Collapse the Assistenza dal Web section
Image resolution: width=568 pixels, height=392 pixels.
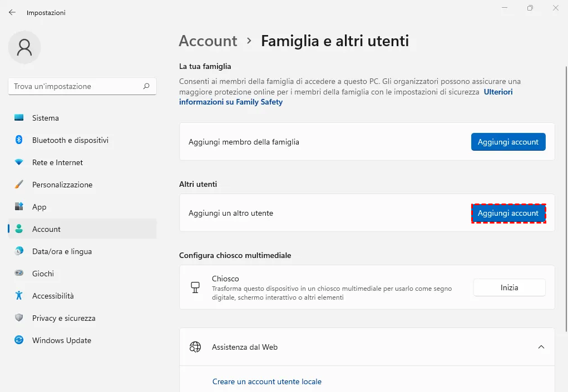click(541, 347)
